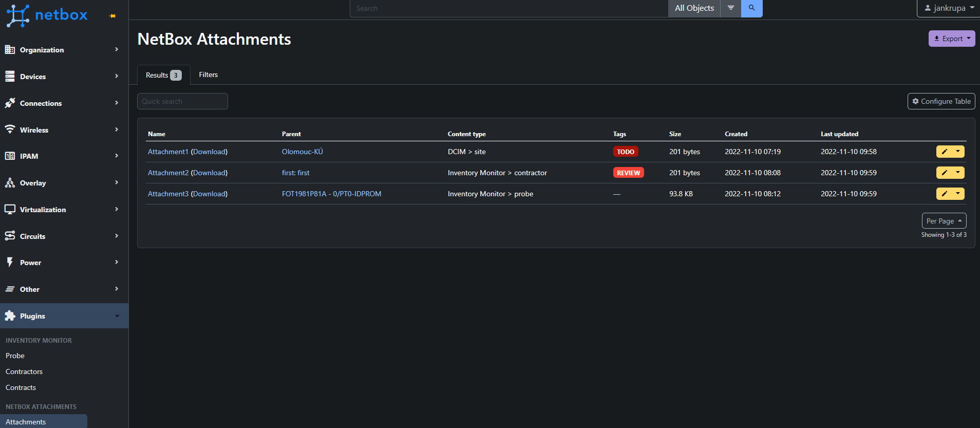
Task: Open Contractors in sidebar menu
Action: pos(24,371)
